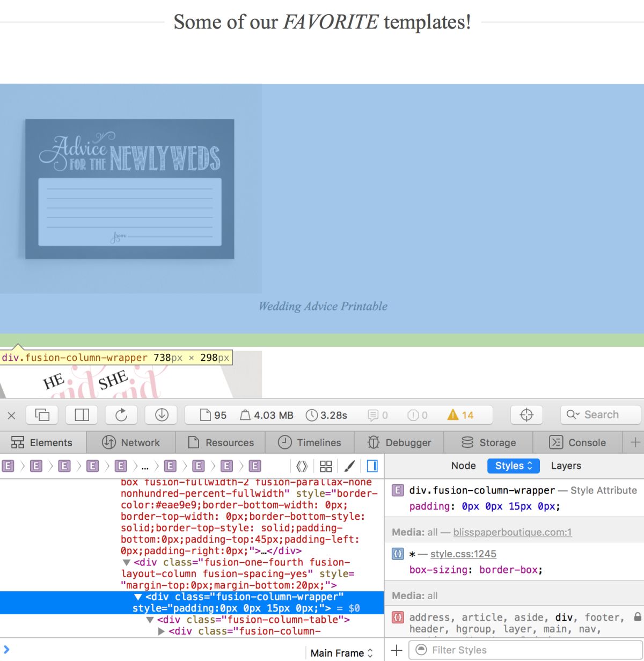Screen dimensions: 644x661
Task: Open the Debugger tab
Action: 399,442
